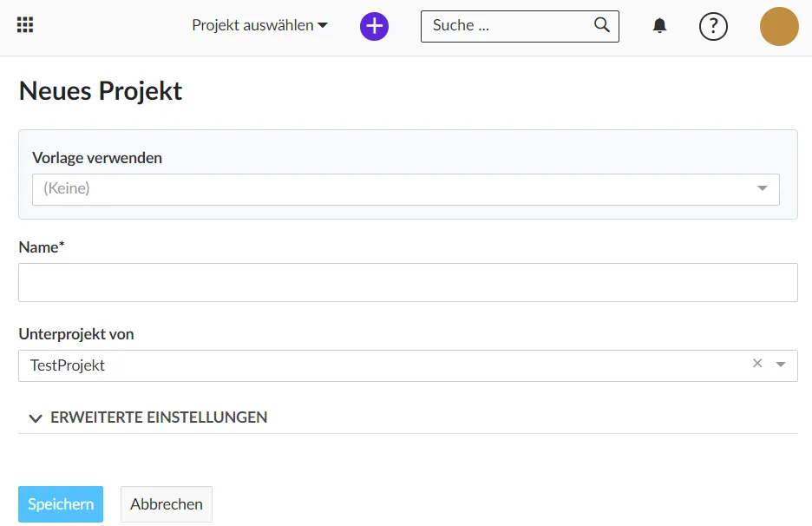Click the dropdown arrow on Vorlage verwenden
This screenshot has width=812, height=526.
click(x=763, y=189)
